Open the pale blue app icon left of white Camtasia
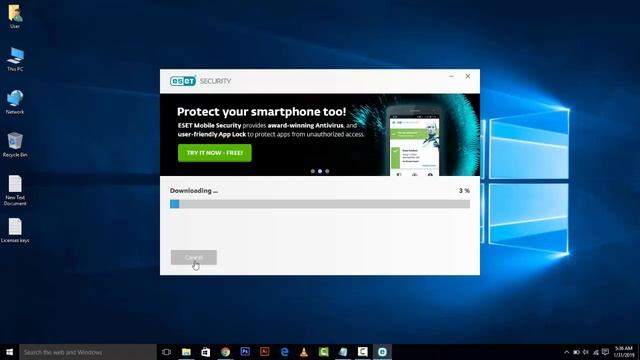This screenshot has width=640, height=360. coord(343,352)
